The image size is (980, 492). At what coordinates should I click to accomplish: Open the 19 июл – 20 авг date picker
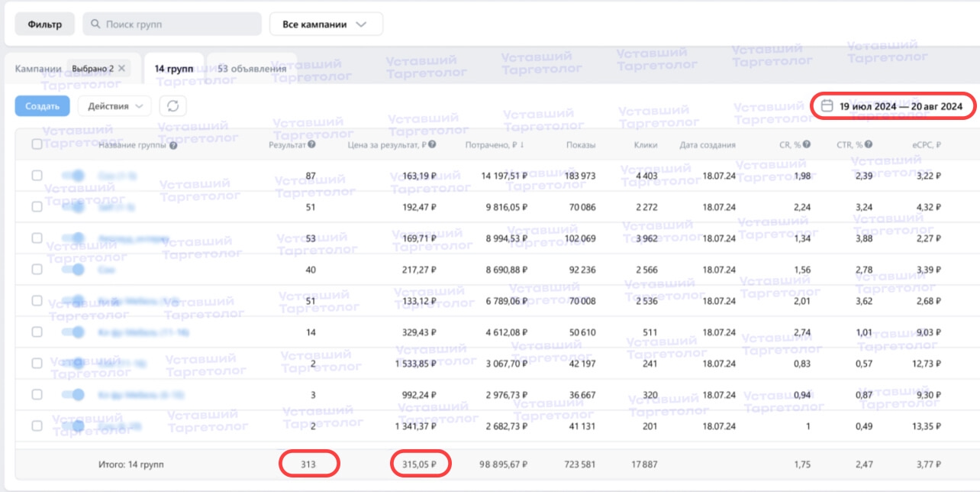click(901, 106)
